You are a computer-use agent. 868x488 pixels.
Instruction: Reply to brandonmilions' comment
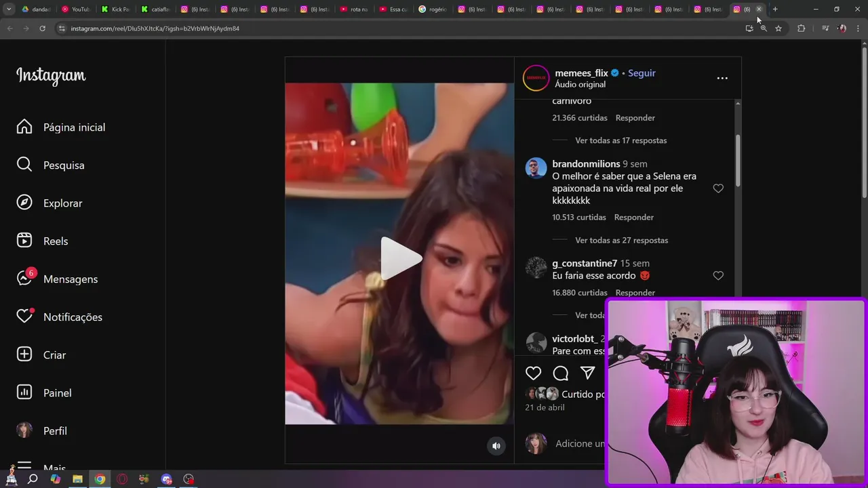point(633,218)
